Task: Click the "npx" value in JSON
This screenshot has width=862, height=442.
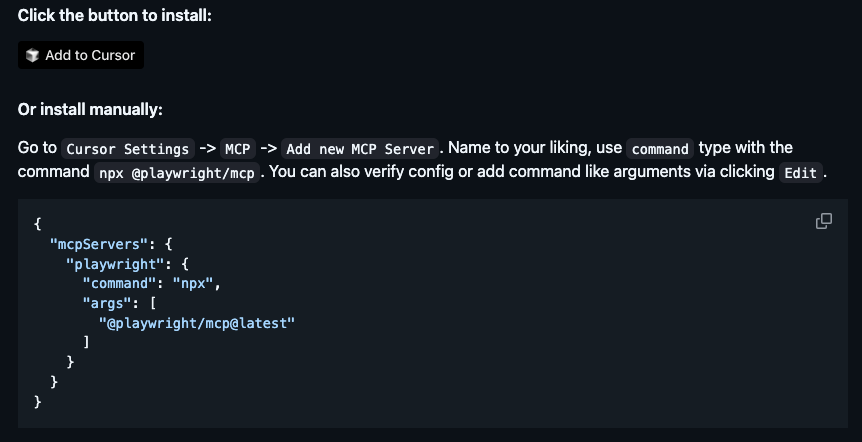Action: pos(193,284)
